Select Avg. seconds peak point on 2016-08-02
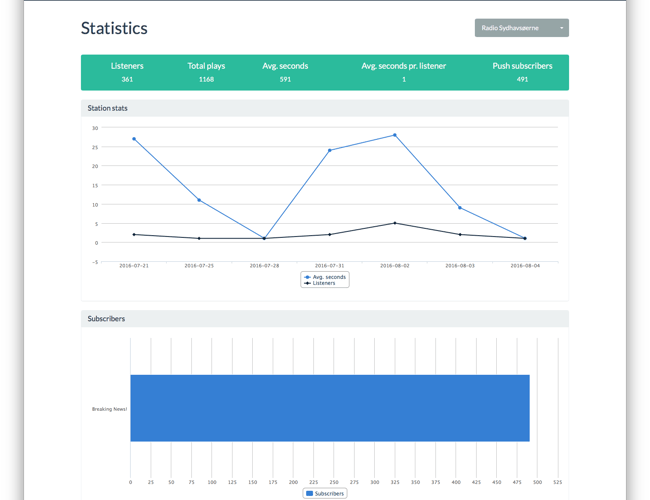Screen dimensions: 650x500 [395, 135]
